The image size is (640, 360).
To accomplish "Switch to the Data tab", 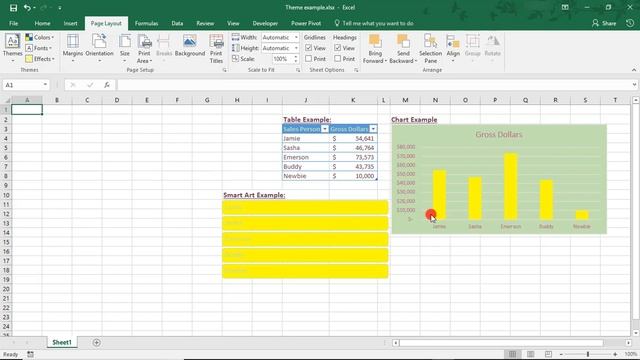I will tap(177, 23).
